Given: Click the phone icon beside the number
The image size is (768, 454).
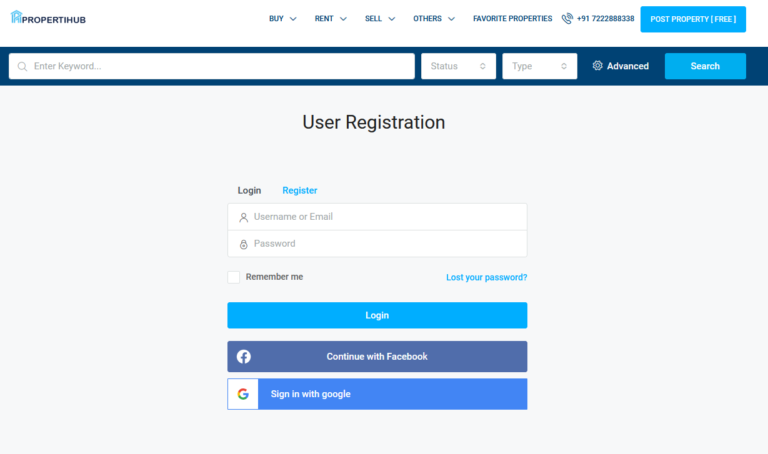Looking at the screenshot, I should tap(567, 19).
